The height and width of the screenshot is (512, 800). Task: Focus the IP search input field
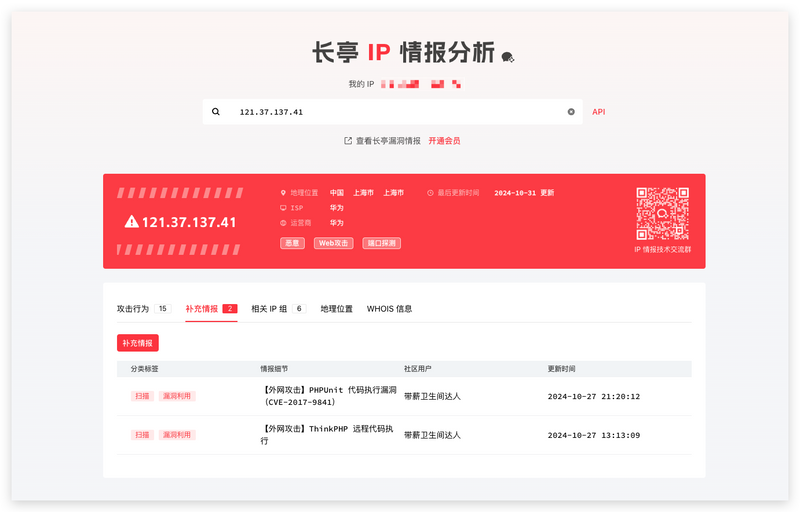(392, 112)
